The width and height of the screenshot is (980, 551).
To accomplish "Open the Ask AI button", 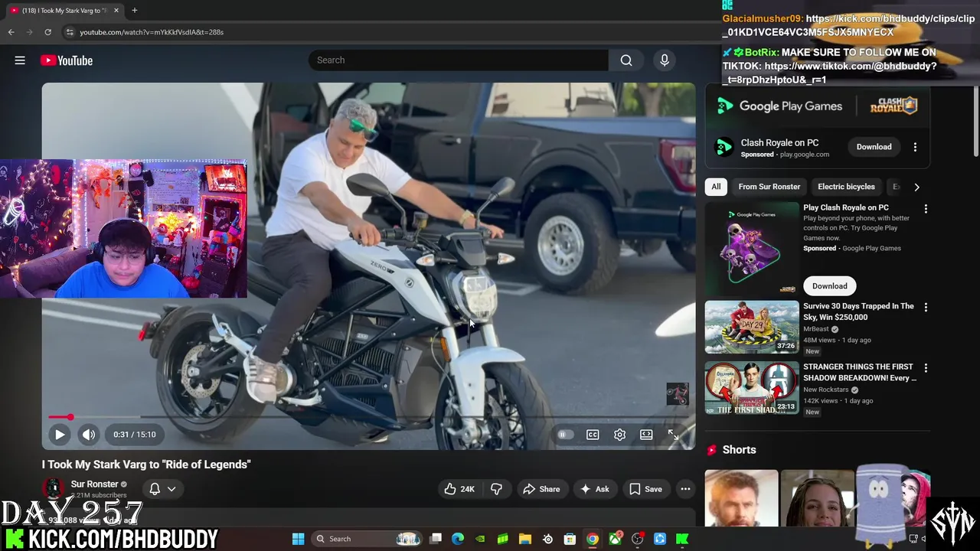I will tap(595, 489).
